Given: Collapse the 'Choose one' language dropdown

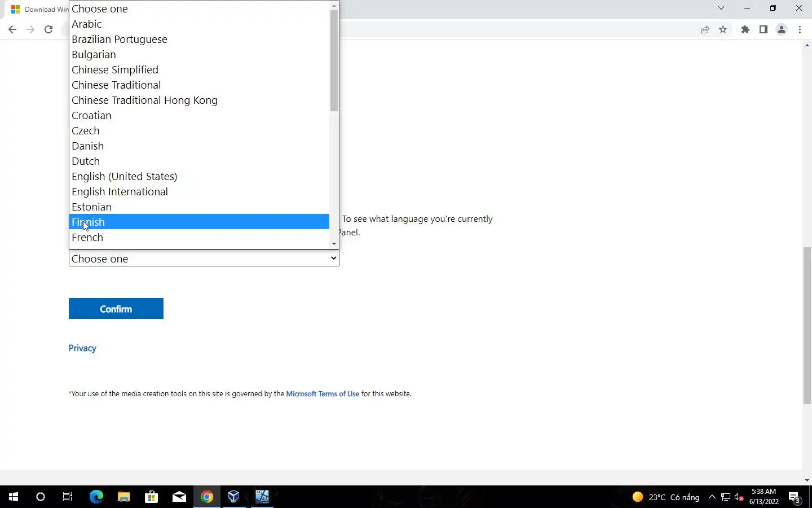Looking at the screenshot, I should coord(204,259).
